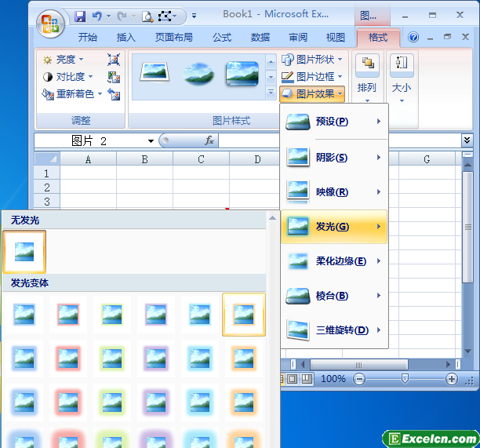Open the 柔化边缘(E) submenu
Viewport: 480px width, 448px height.
tap(334, 261)
